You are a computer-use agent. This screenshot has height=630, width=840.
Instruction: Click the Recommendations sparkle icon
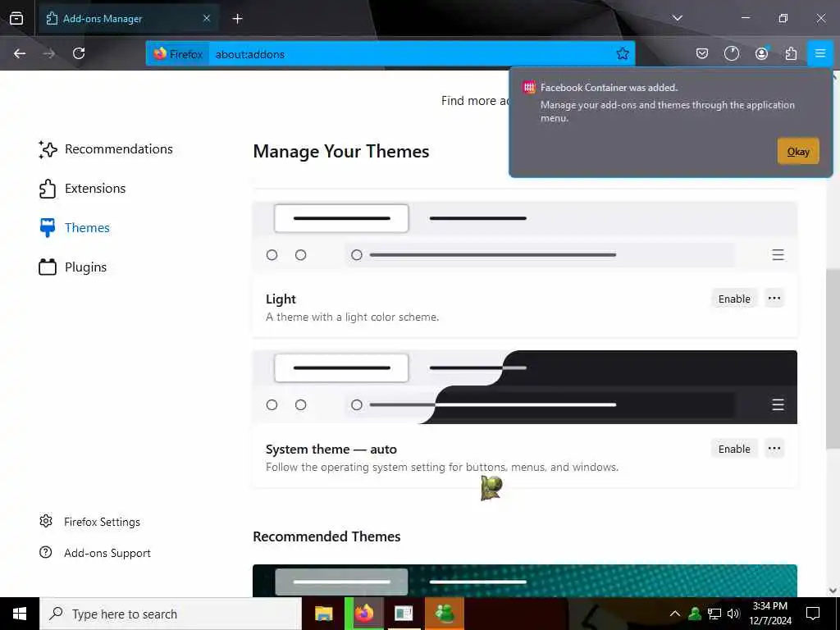47,149
